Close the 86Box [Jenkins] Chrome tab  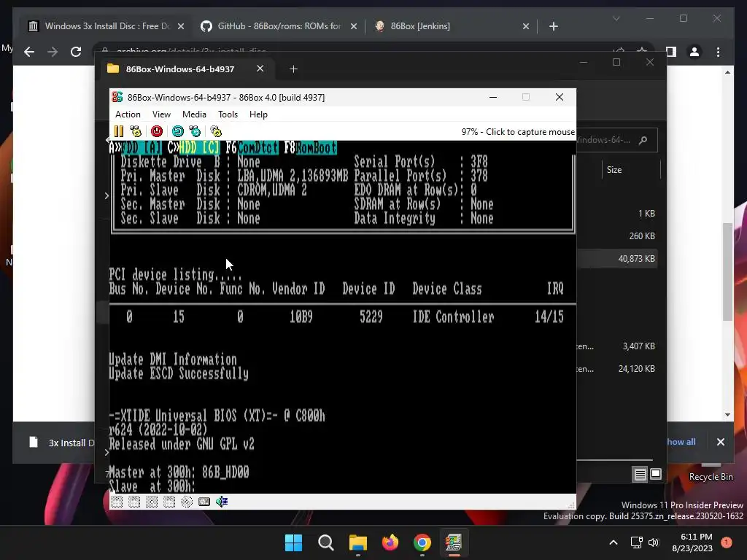526,26
